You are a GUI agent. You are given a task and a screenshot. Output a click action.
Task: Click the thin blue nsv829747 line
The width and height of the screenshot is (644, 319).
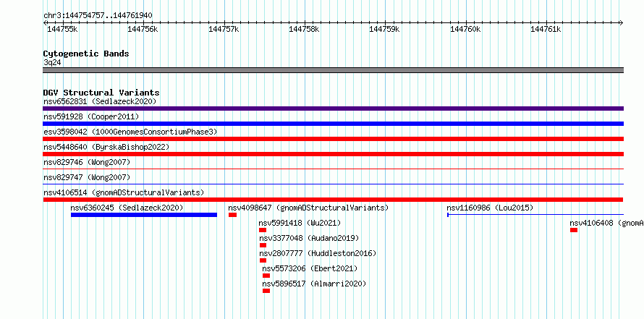[333, 184]
